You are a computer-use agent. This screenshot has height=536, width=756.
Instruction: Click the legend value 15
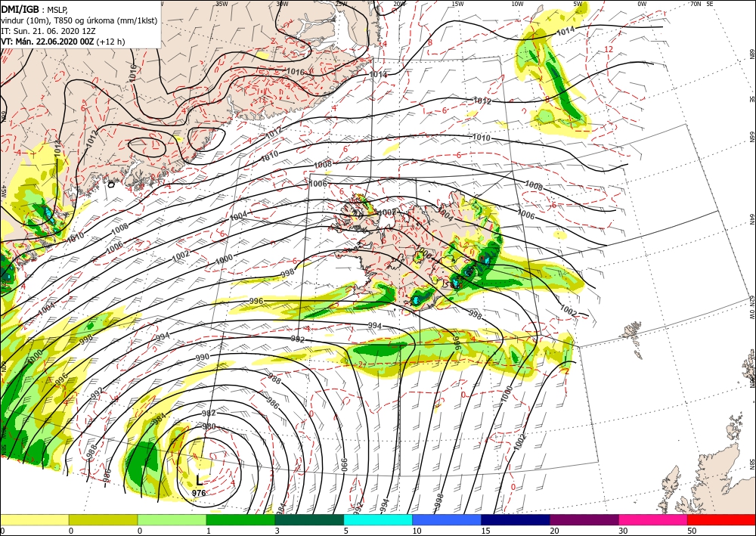point(485,531)
